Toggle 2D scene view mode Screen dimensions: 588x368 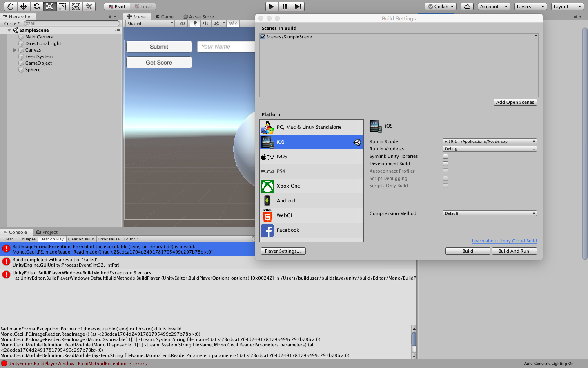coord(182,23)
